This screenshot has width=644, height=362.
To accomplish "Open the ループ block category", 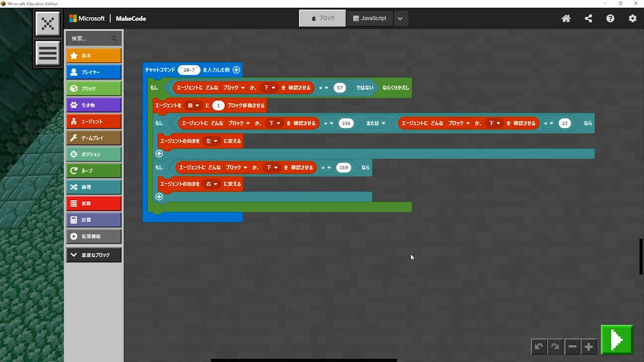I will 94,170.
